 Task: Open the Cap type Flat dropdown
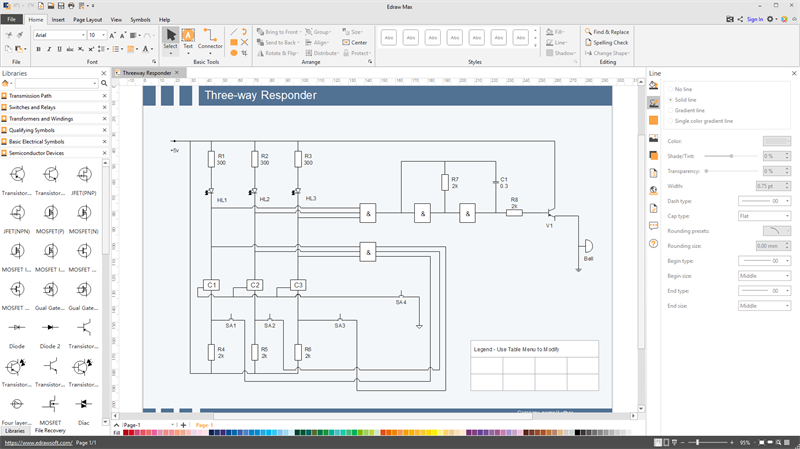[x=764, y=216]
